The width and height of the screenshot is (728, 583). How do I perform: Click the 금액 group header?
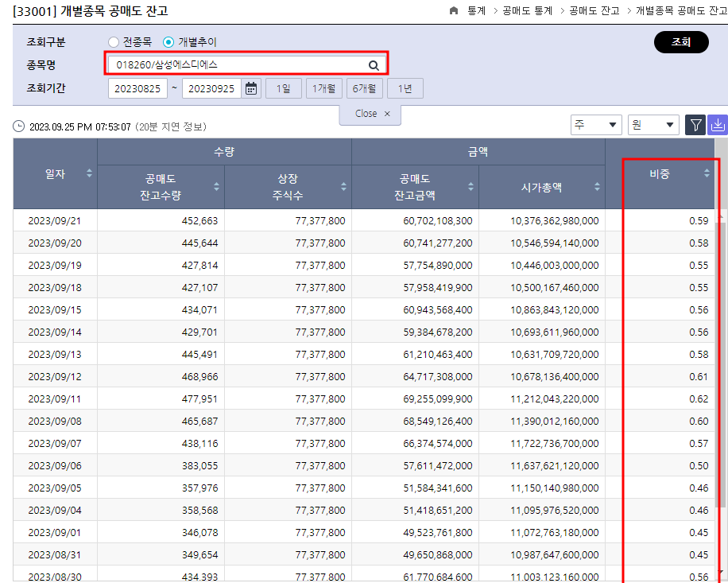(478, 152)
